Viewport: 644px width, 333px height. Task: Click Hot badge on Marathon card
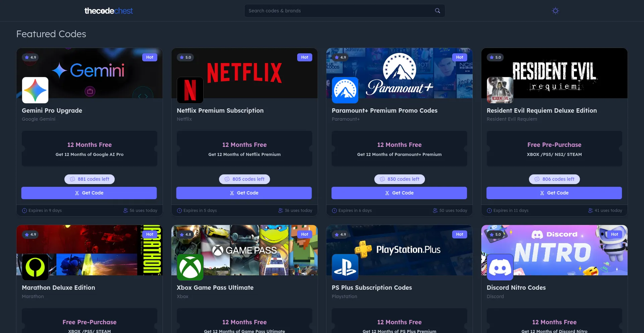pyautogui.click(x=150, y=234)
